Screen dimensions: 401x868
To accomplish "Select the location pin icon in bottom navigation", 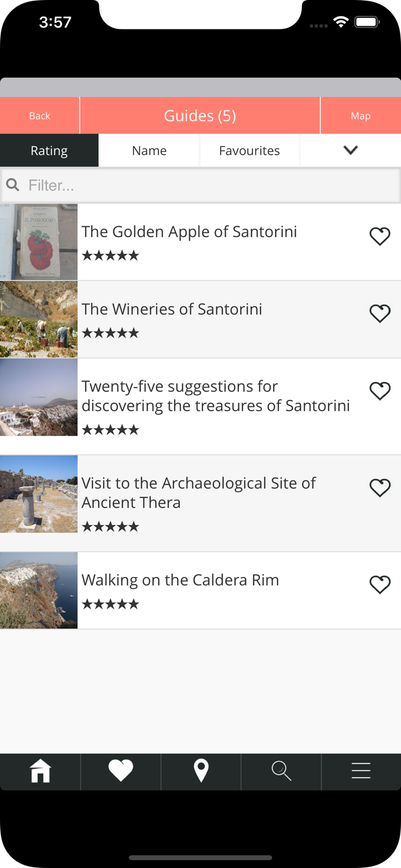I will coord(200,771).
